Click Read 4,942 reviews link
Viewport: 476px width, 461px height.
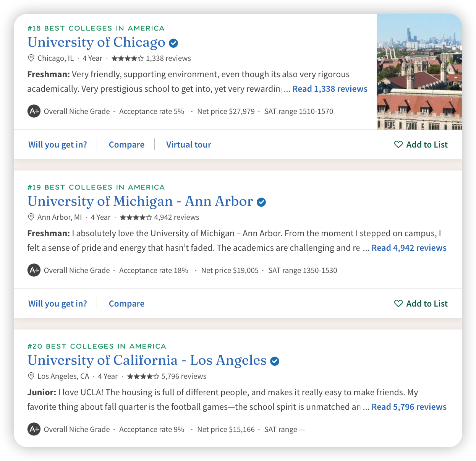(x=409, y=248)
